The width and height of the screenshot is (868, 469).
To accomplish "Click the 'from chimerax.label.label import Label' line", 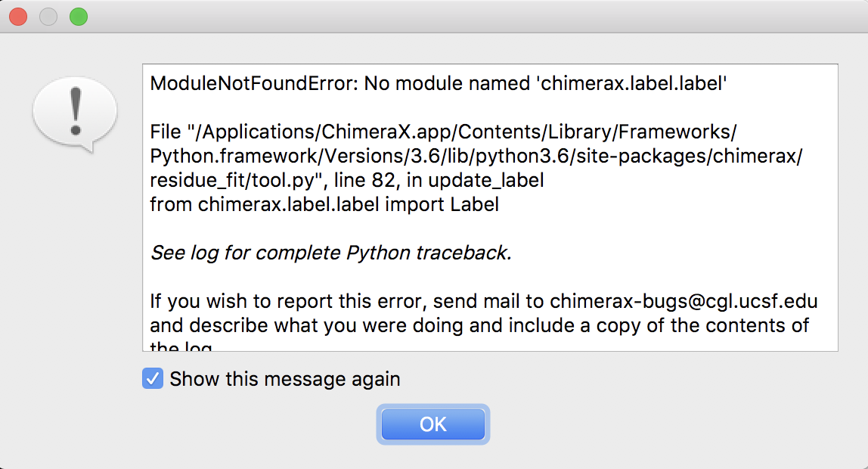I will tap(324, 204).
